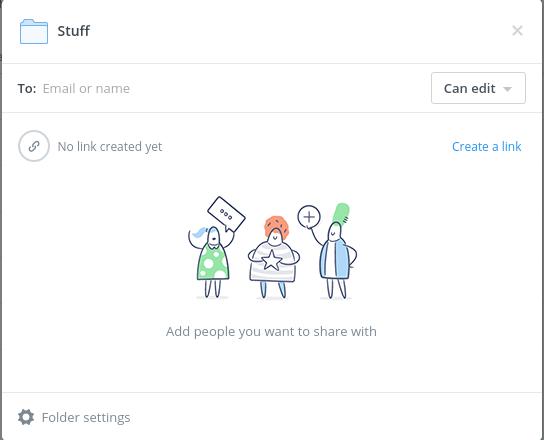The width and height of the screenshot is (544, 440).
Task: Click the star held by middle character
Action: click(271, 261)
